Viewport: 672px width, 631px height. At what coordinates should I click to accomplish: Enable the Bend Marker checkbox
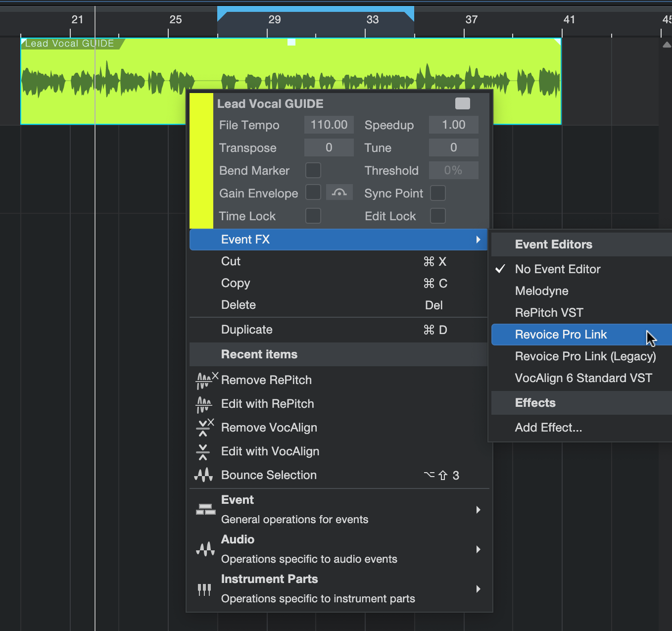313,170
